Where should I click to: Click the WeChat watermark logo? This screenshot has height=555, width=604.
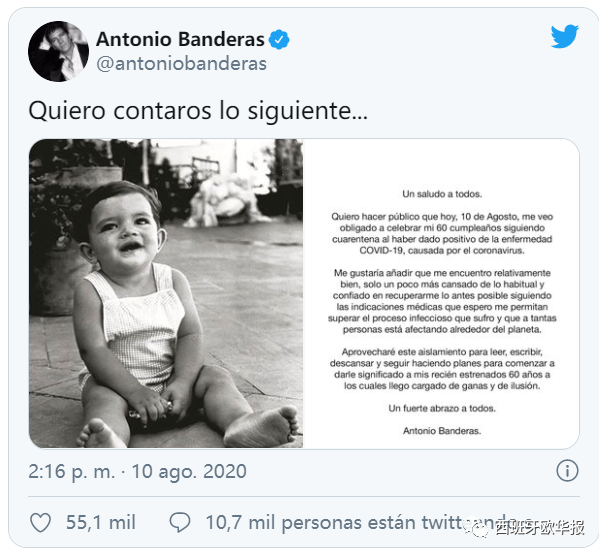pyautogui.click(x=478, y=527)
